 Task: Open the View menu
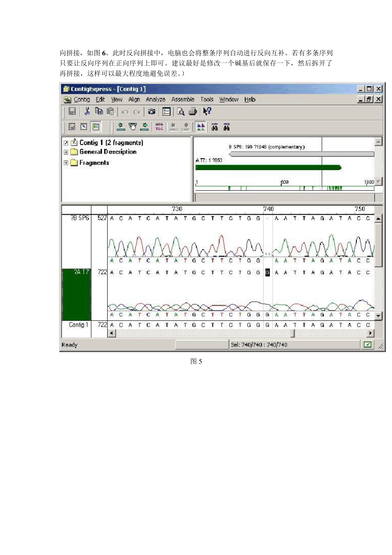click(117, 100)
